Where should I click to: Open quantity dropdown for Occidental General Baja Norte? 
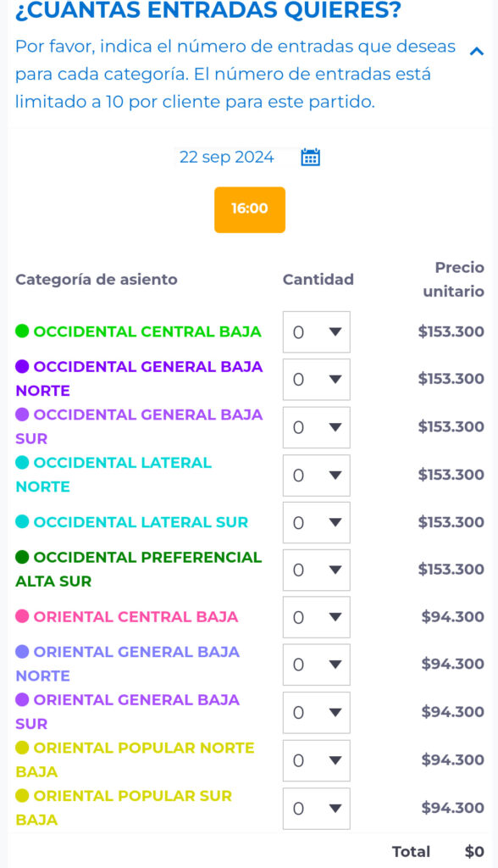[317, 379]
